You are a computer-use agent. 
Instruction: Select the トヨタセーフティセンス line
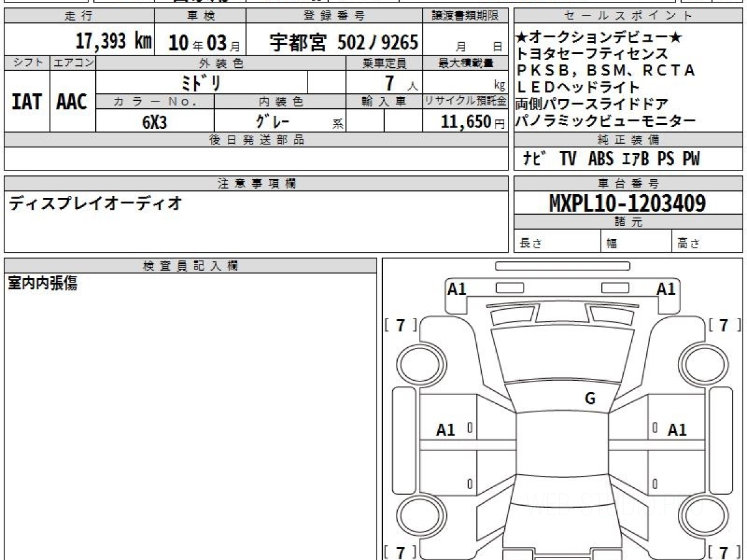[592, 55]
